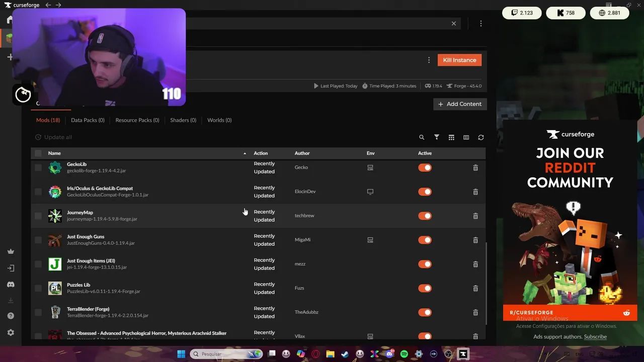Click the Subscribe link below the ad
Viewport: 644px width, 362px height.
coord(595,337)
